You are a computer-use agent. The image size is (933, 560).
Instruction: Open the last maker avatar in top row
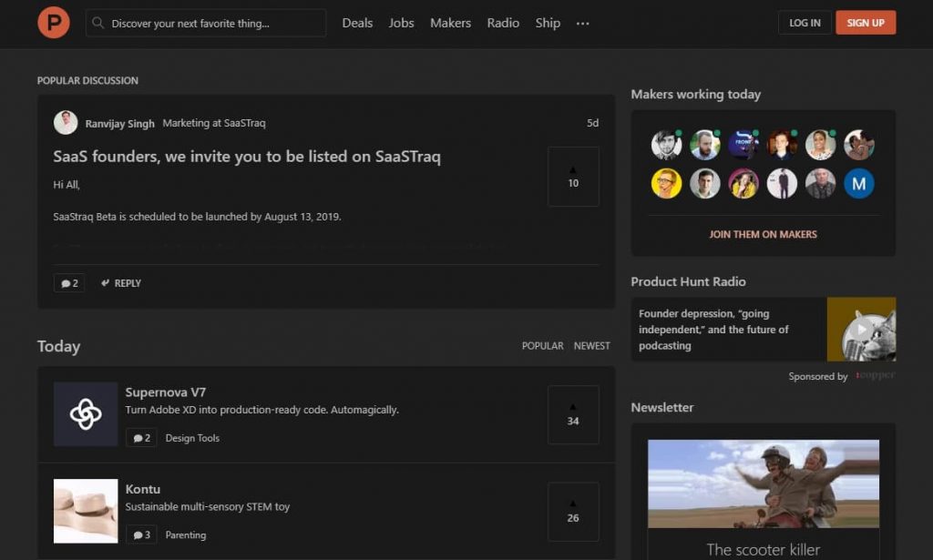pyautogui.click(x=859, y=145)
